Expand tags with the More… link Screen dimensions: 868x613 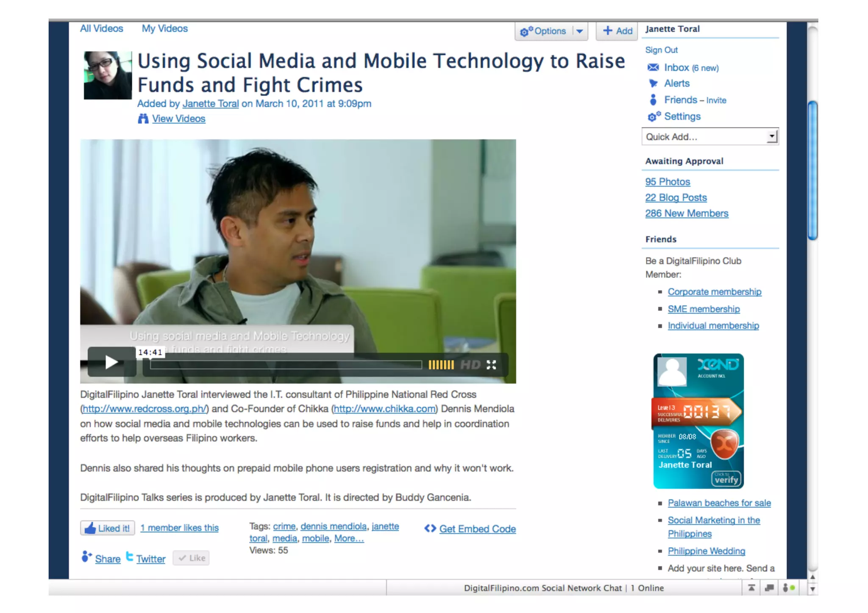(x=349, y=538)
